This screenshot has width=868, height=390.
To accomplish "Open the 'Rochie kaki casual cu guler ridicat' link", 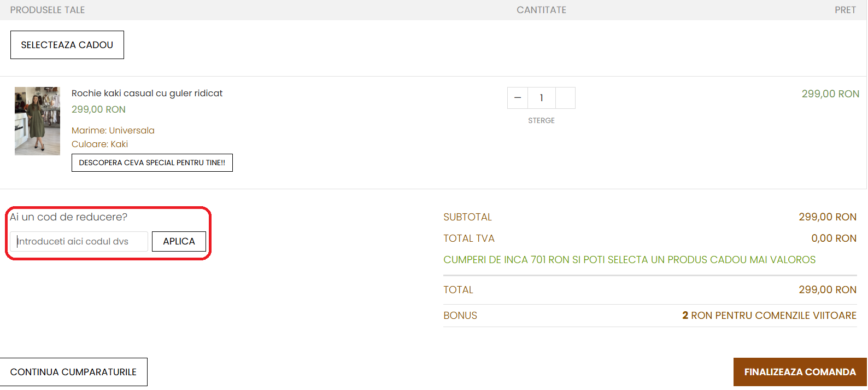I will point(147,93).
